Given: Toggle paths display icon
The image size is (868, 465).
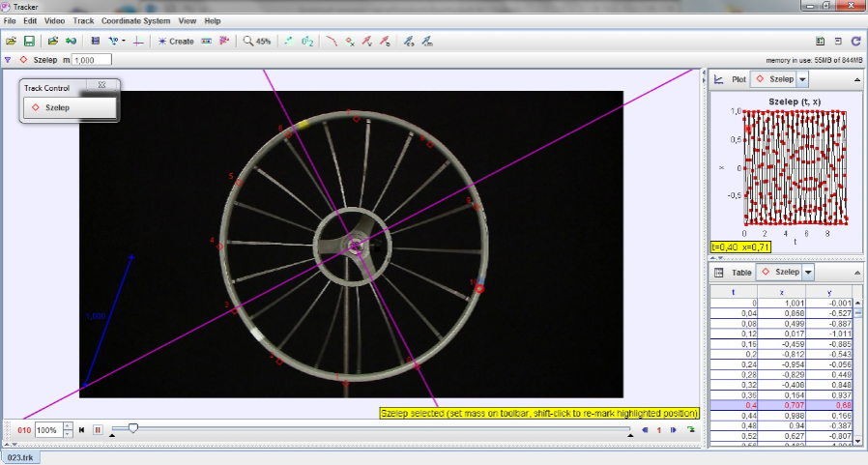Looking at the screenshot, I should pyautogui.click(x=332, y=41).
